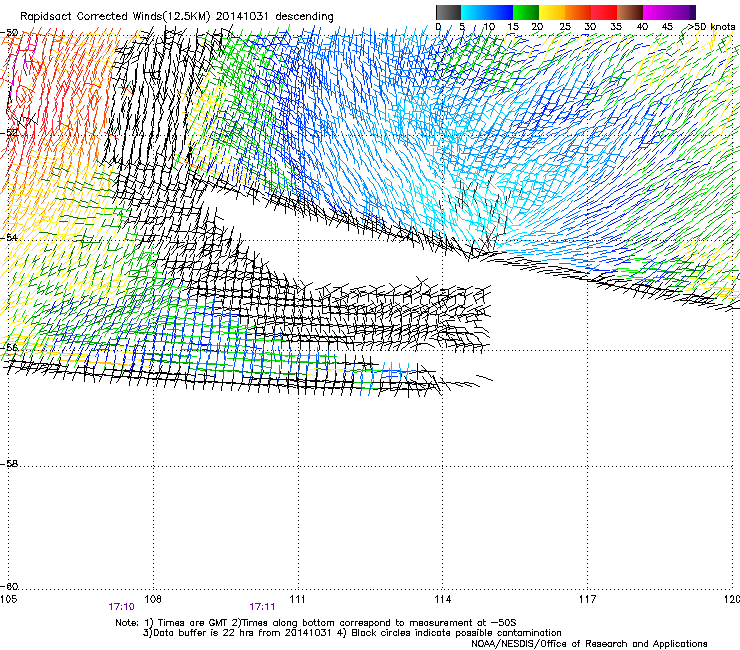The width and height of the screenshot is (740, 650).
Task: Click the title 'Rapidscat Corrected Winds(12.5KM) 20141031 descending'
Action: click(177, 17)
